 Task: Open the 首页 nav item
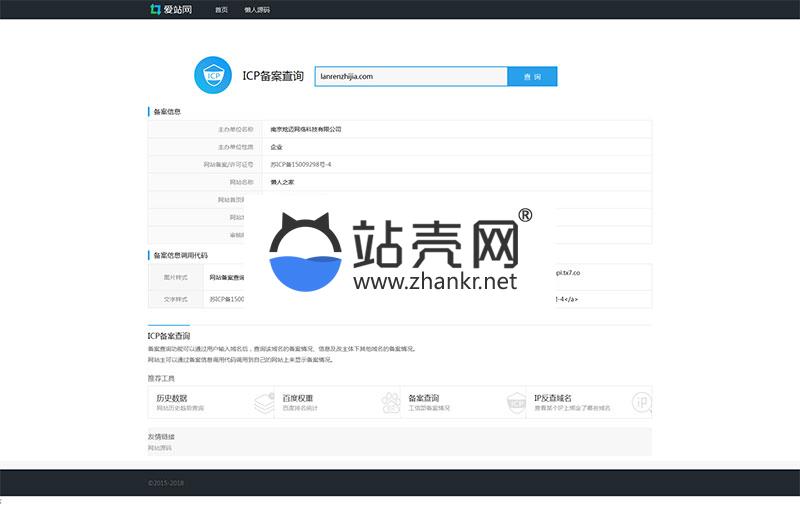coord(221,10)
